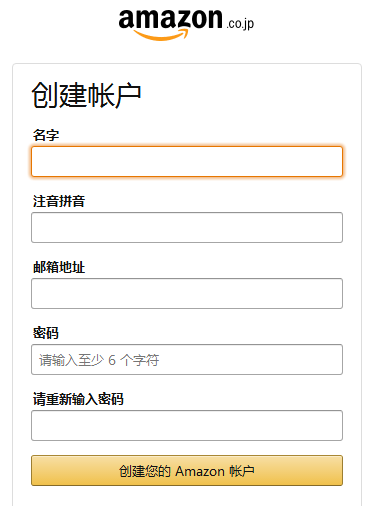Click into the 邮箱地址 email field
The height and width of the screenshot is (506, 391).
(187, 293)
